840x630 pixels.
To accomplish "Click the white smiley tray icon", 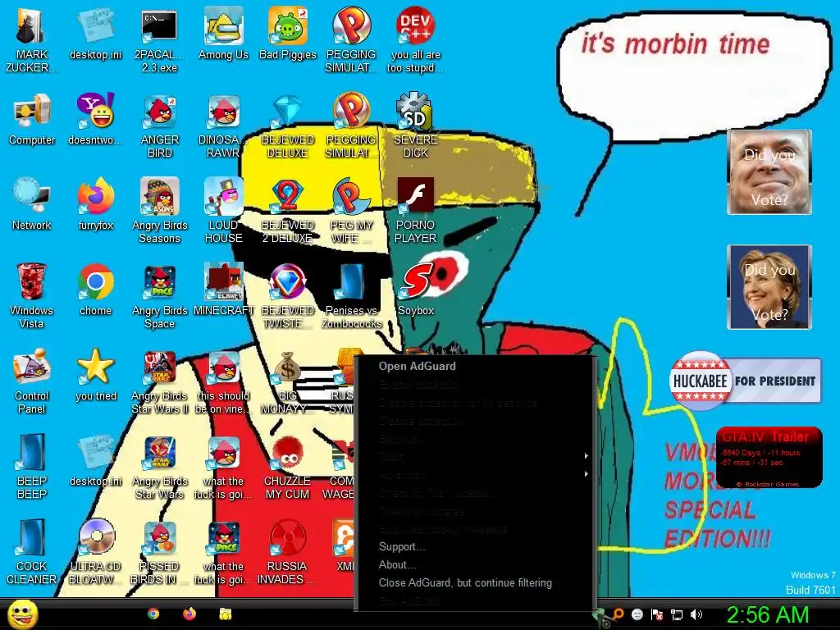I will point(637,614).
